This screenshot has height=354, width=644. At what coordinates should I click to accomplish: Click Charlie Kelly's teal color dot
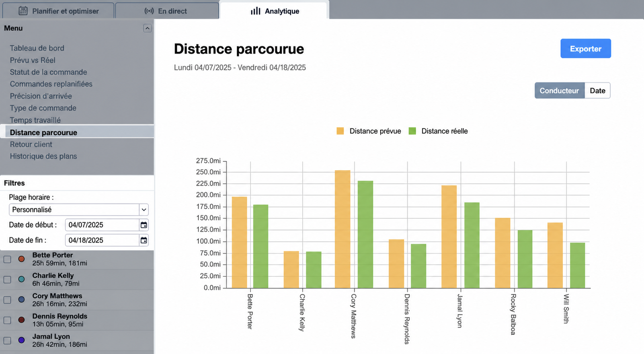22,279
